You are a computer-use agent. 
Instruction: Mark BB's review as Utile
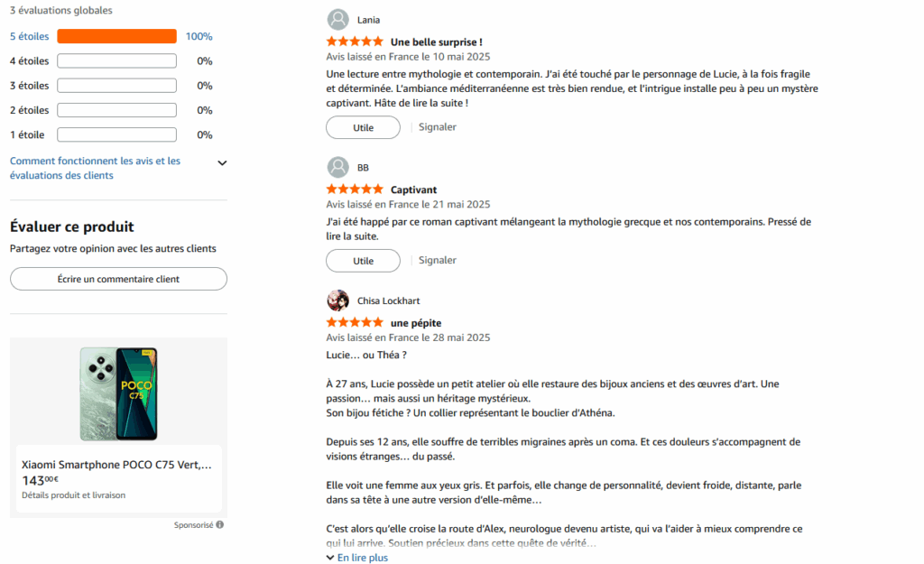(363, 261)
